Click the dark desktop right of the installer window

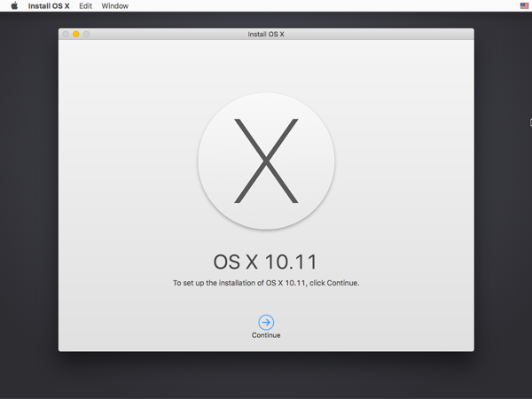[x=502, y=222]
